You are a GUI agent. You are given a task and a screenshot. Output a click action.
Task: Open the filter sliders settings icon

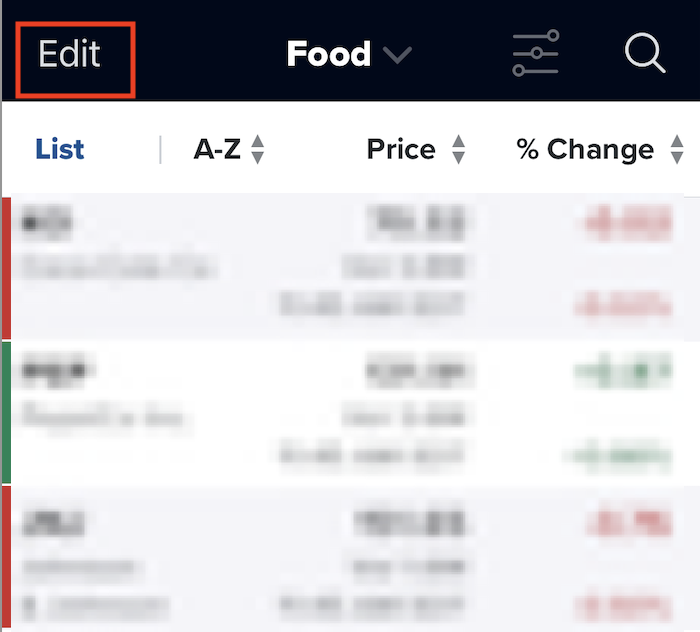(536, 53)
